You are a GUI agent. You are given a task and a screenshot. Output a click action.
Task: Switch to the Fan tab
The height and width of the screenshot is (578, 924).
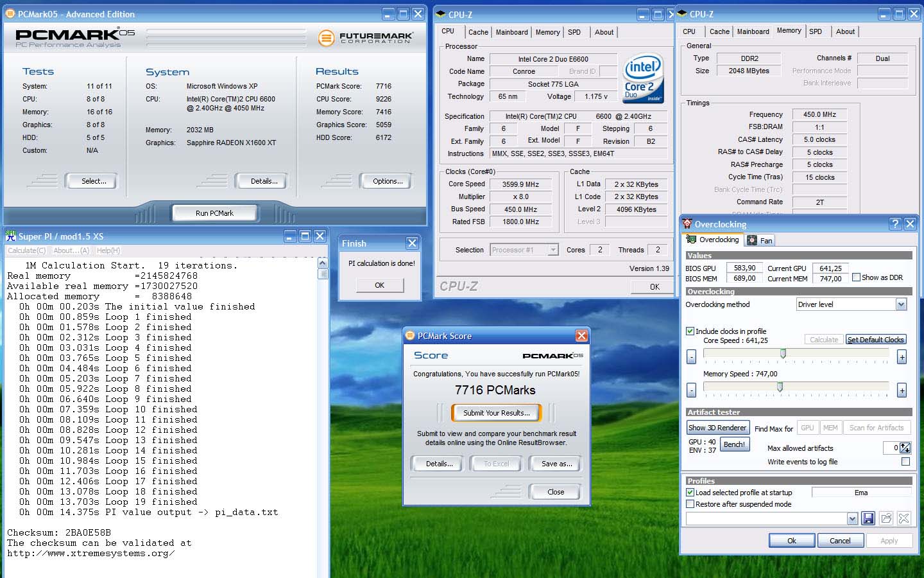[x=760, y=240]
